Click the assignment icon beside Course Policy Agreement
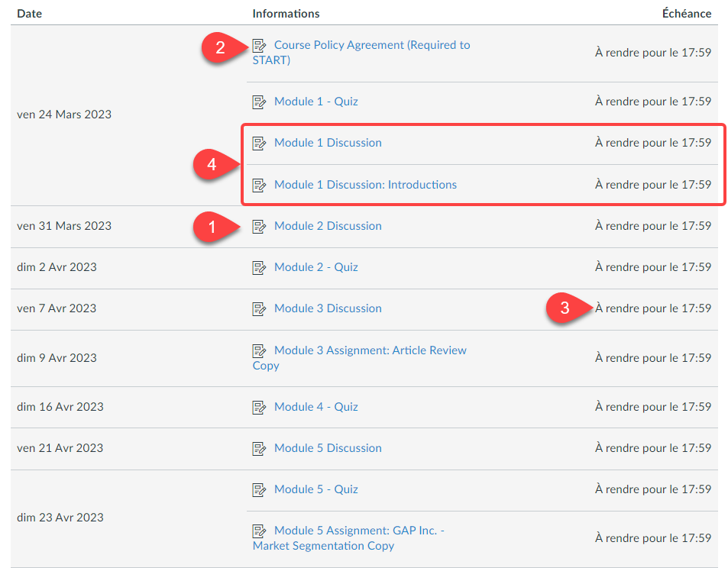 tap(259, 46)
